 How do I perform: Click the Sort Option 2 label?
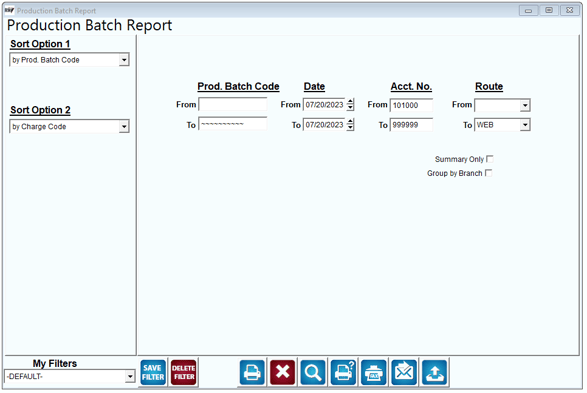coord(40,110)
